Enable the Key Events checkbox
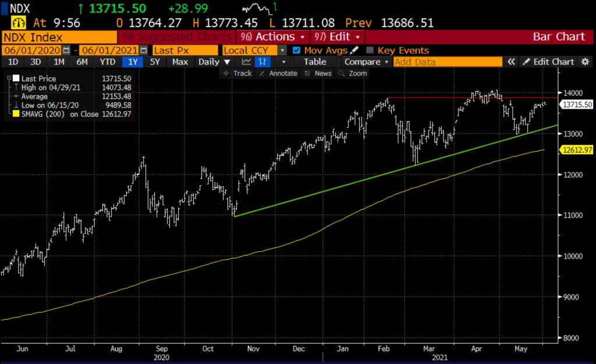Image resolution: width=596 pixels, height=364 pixels. pos(370,51)
